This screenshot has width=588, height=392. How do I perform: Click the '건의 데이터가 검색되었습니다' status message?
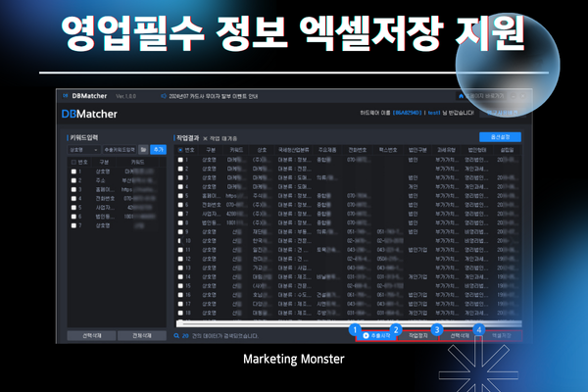tap(224, 336)
